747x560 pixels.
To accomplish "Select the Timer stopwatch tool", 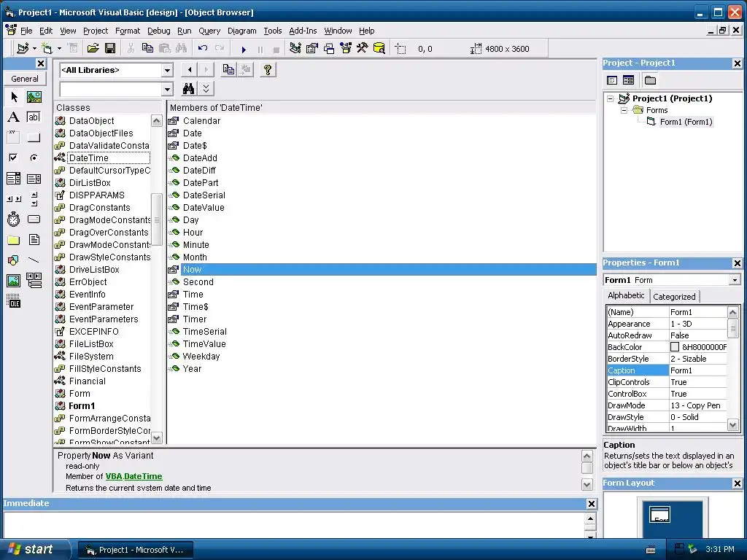I will pyautogui.click(x=14, y=219).
